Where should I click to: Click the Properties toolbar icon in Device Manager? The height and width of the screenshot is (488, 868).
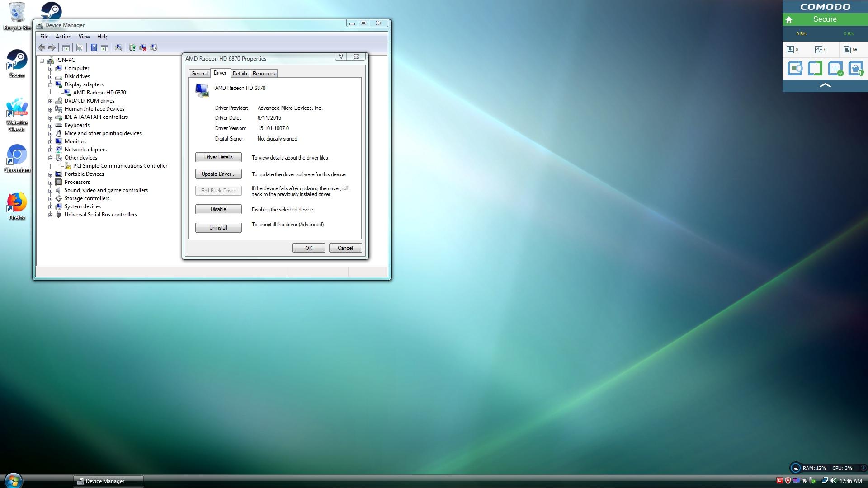80,47
